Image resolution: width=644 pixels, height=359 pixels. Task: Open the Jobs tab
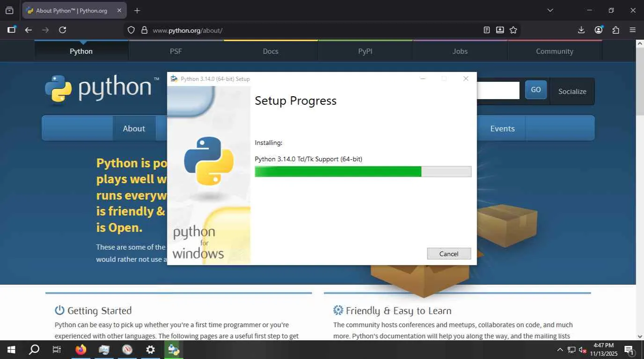coord(460,51)
